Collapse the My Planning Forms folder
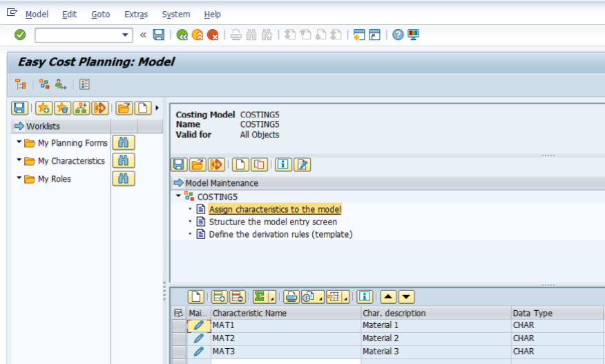The width and height of the screenshot is (605, 364). click(19, 142)
